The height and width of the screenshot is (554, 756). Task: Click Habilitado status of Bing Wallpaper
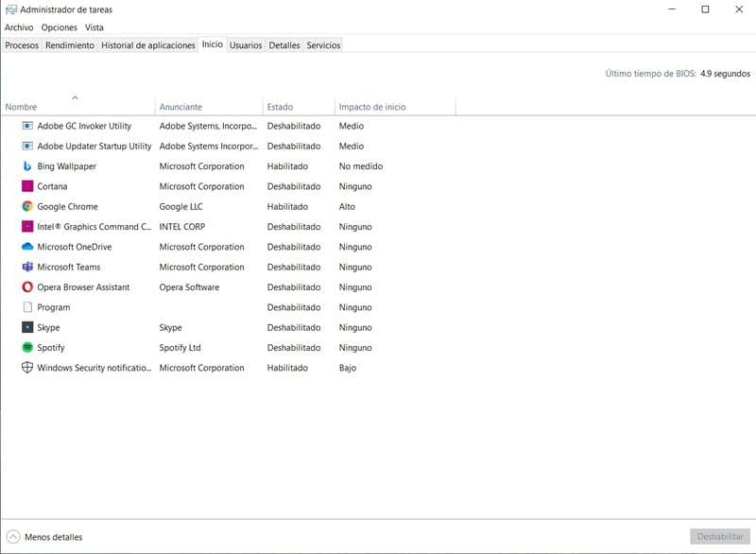pyautogui.click(x=287, y=166)
